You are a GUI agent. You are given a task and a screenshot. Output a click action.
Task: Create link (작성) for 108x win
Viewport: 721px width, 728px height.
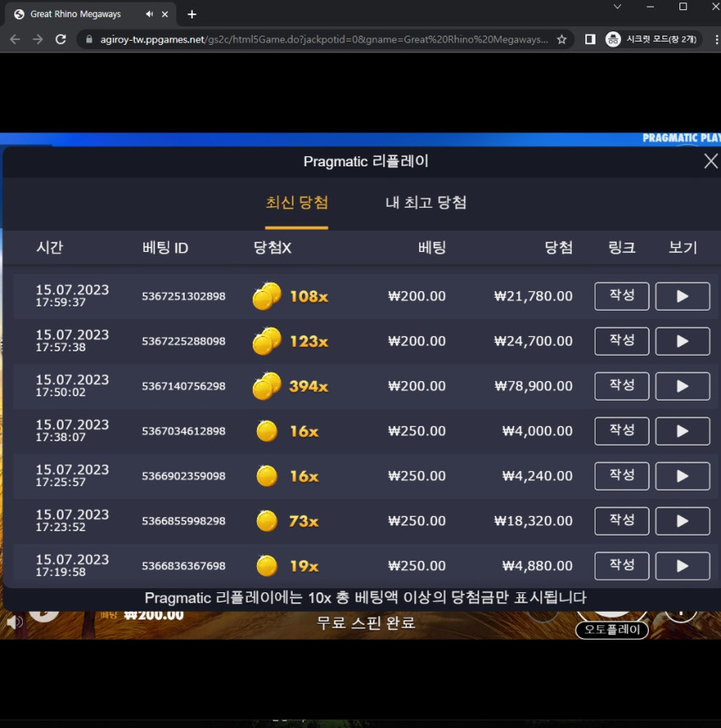622,296
